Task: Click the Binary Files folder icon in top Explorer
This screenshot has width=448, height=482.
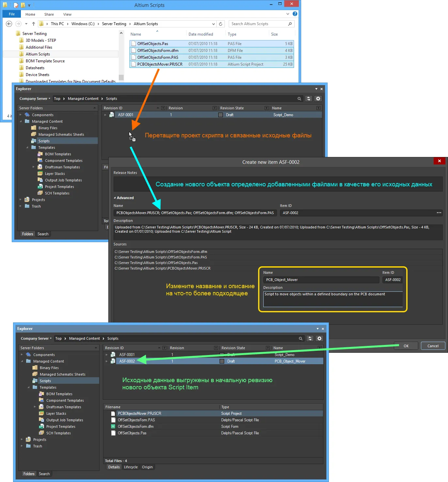Action: pyautogui.click(x=34, y=128)
